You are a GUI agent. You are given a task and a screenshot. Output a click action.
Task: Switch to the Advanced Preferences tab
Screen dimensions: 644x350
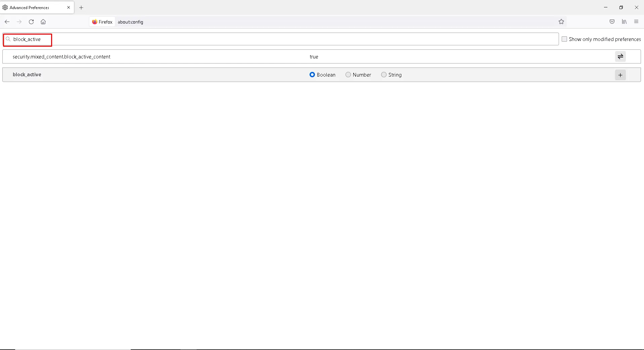(37, 7)
